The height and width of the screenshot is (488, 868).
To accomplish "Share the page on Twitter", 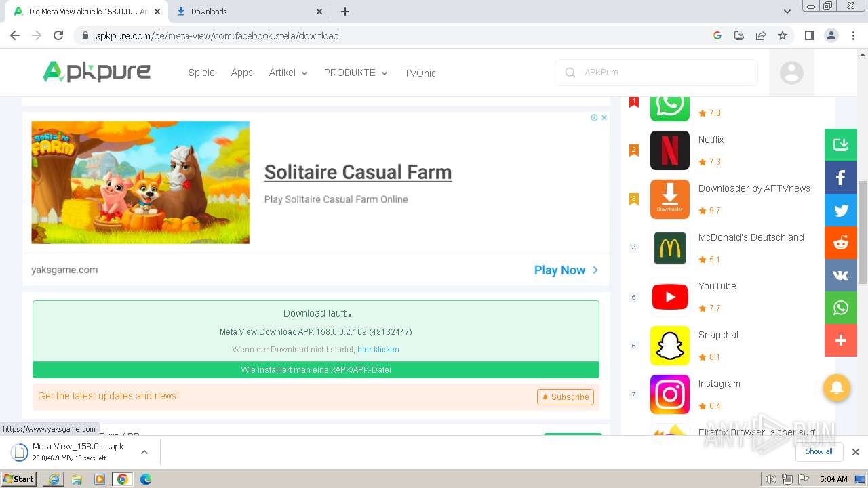I will (x=841, y=210).
